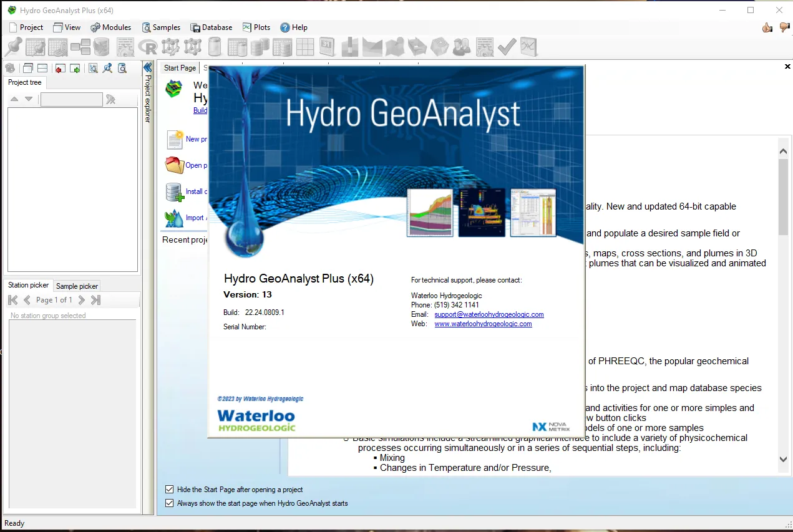Switch to the Sample picker tab
Viewport: 793px width, 532px height.
pyautogui.click(x=77, y=286)
